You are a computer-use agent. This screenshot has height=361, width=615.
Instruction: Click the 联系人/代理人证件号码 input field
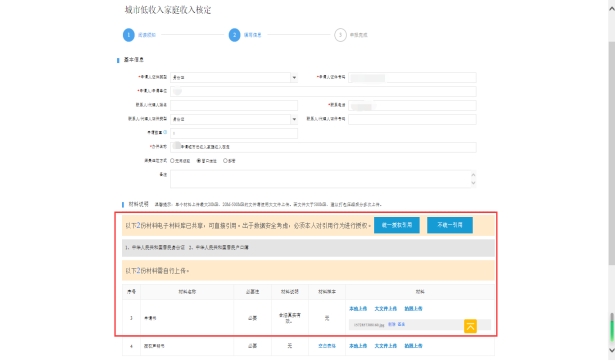(x=412, y=119)
